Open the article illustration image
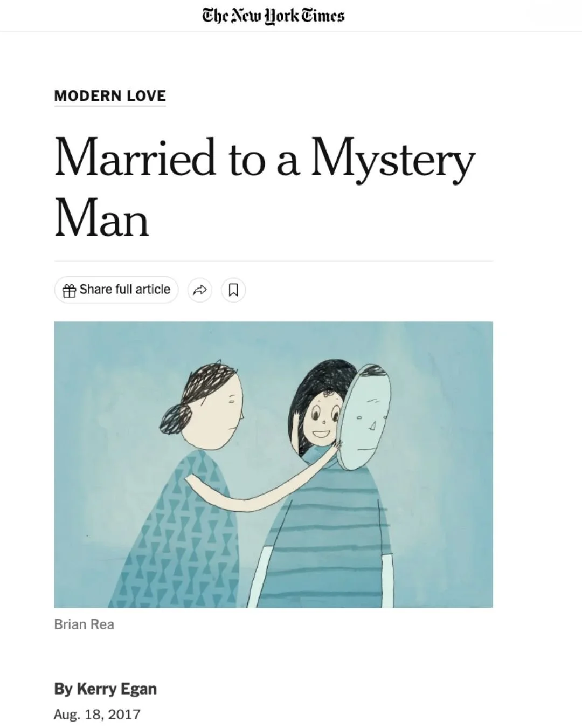The width and height of the screenshot is (582, 728). coord(273,464)
